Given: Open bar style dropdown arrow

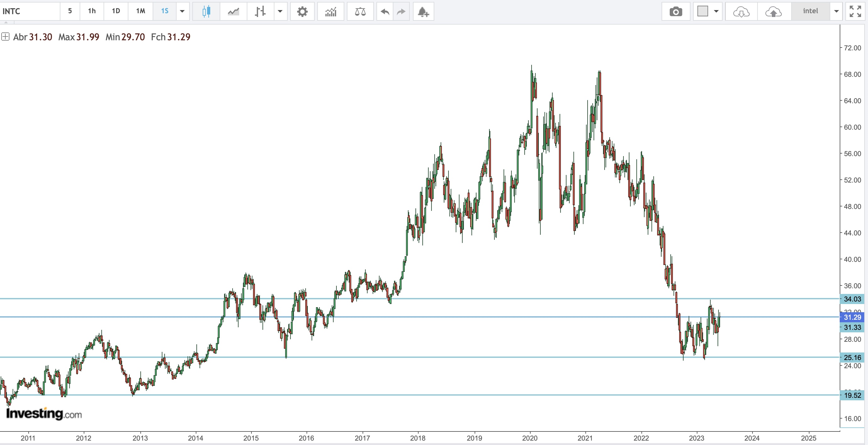Looking at the screenshot, I should tap(280, 11).
